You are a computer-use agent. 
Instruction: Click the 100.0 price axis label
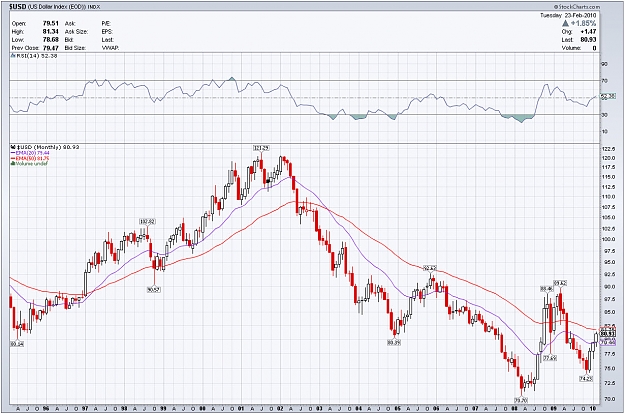(608, 239)
